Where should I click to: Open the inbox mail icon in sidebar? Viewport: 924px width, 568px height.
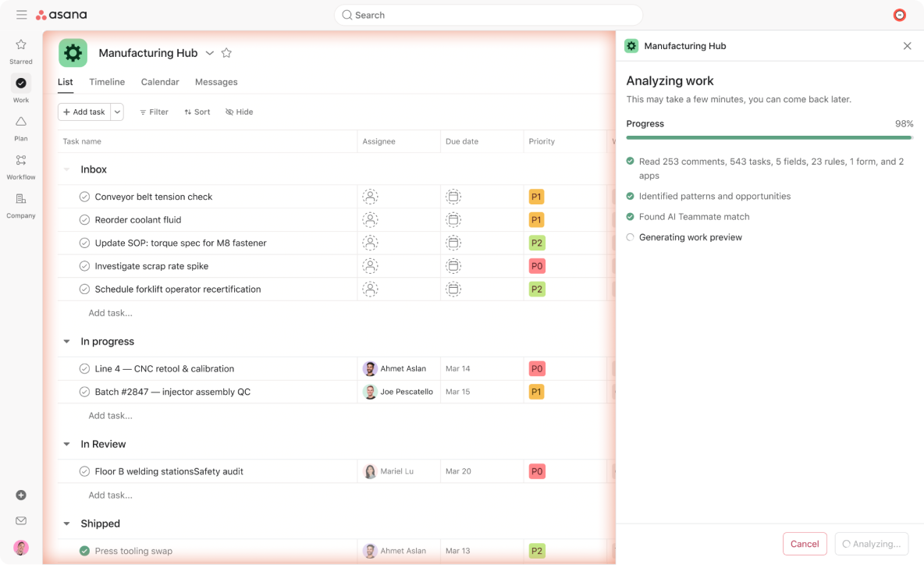(20, 521)
